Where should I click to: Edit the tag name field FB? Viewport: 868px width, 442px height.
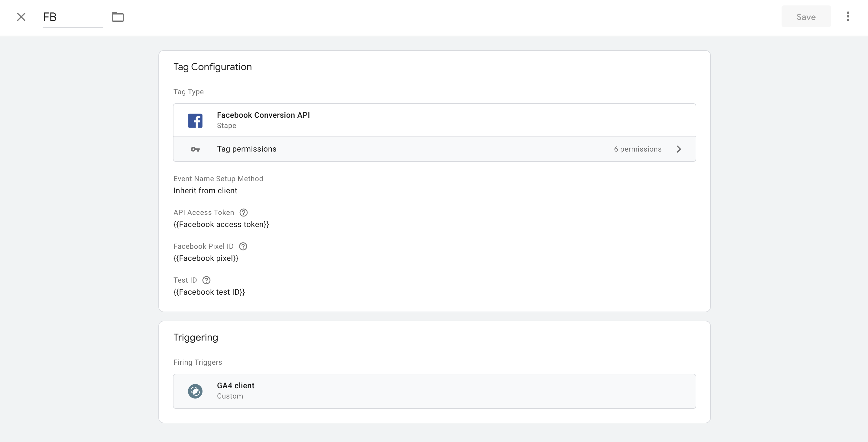coord(73,17)
